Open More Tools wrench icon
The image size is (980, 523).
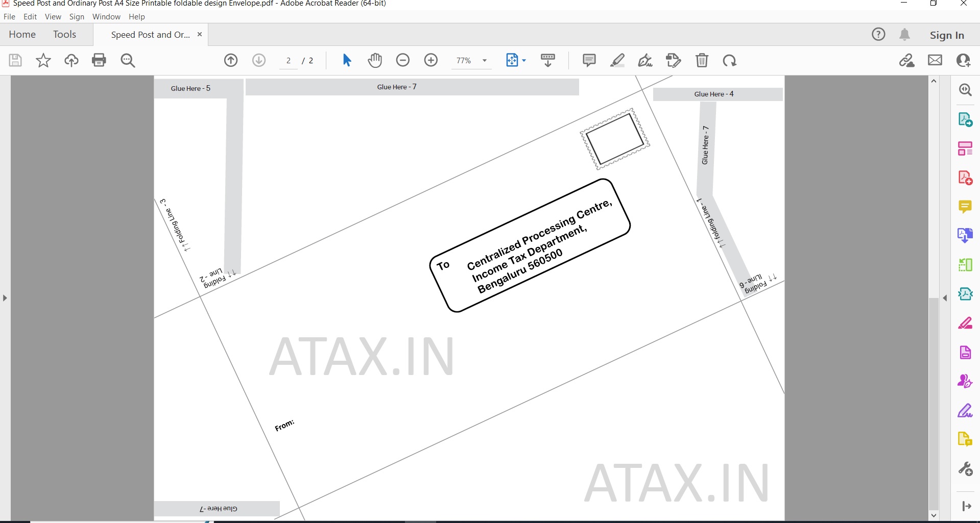point(965,469)
